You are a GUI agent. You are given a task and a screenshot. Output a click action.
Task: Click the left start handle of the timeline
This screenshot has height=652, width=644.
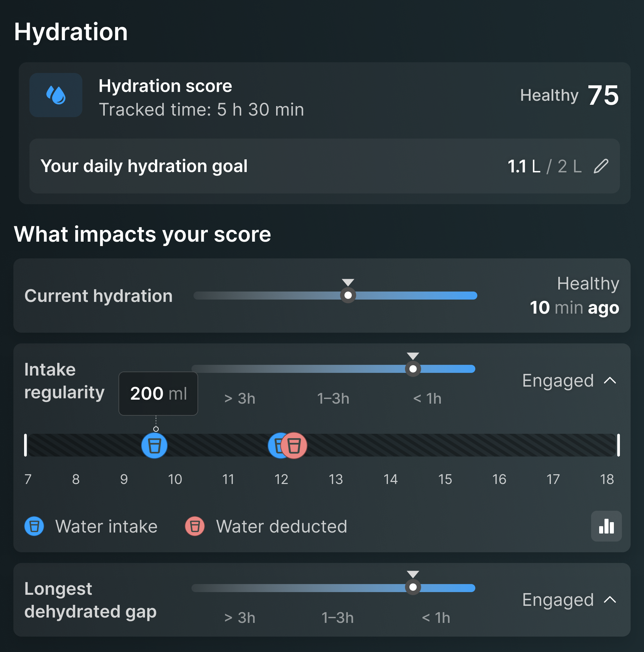(25, 445)
